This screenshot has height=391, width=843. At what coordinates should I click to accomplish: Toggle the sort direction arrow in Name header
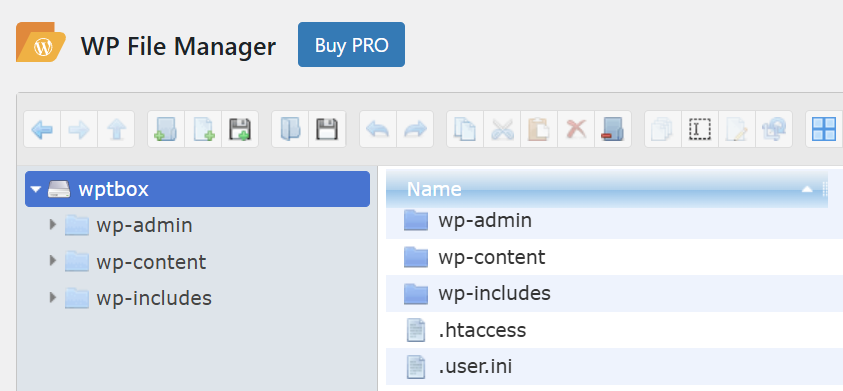click(x=807, y=189)
